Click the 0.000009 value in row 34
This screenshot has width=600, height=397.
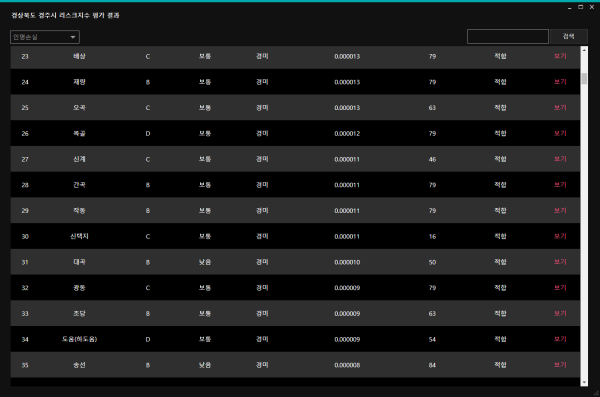point(347,340)
